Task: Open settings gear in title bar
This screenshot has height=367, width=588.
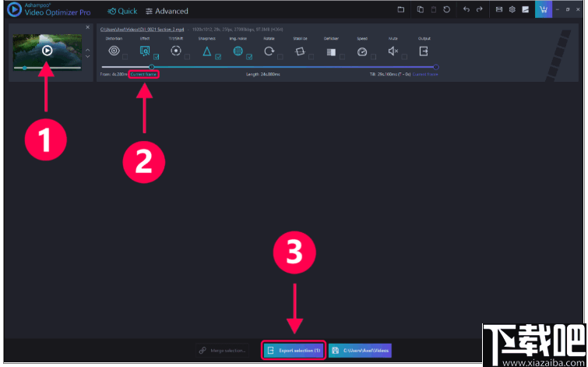Action: click(x=512, y=9)
